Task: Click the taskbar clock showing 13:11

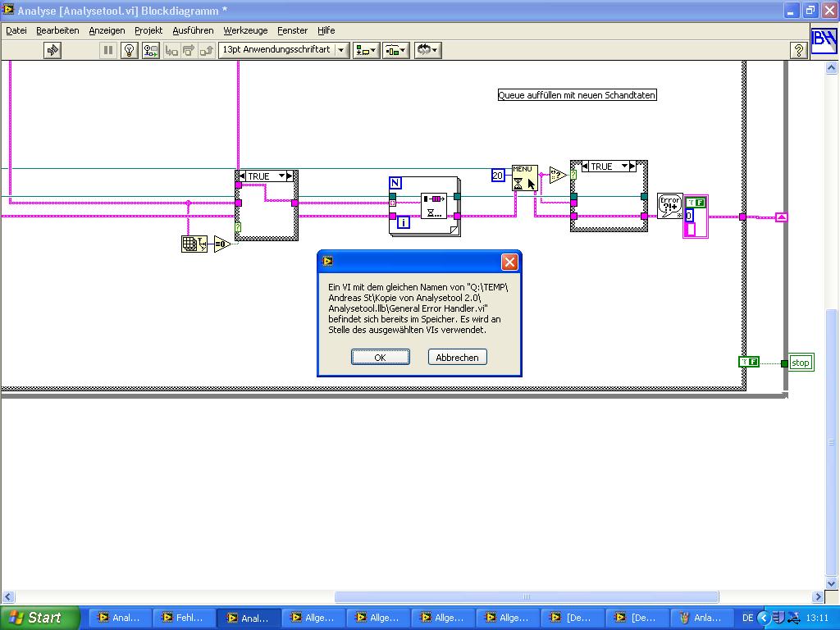Action: pyautogui.click(x=817, y=618)
